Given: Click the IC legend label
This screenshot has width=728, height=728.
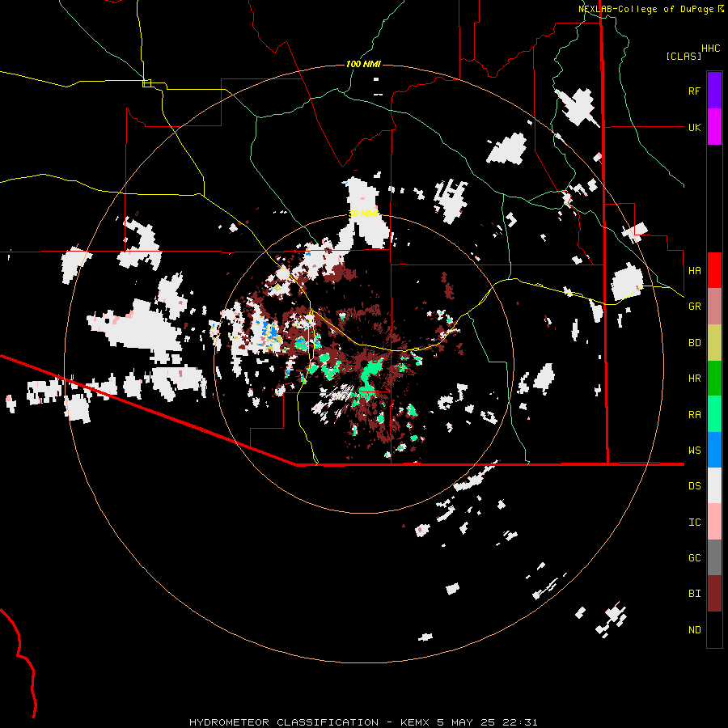Looking at the screenshot, I should click(694, 523).
